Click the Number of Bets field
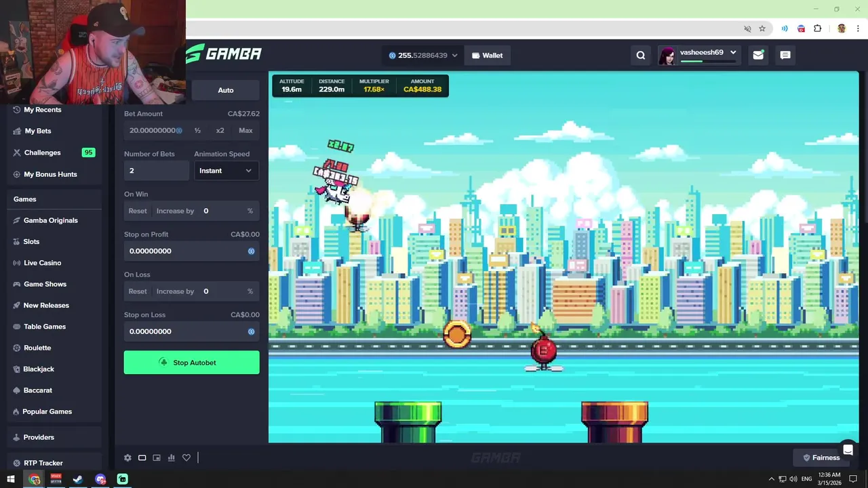Screen dimensions: 868x488 coord(157,171)
